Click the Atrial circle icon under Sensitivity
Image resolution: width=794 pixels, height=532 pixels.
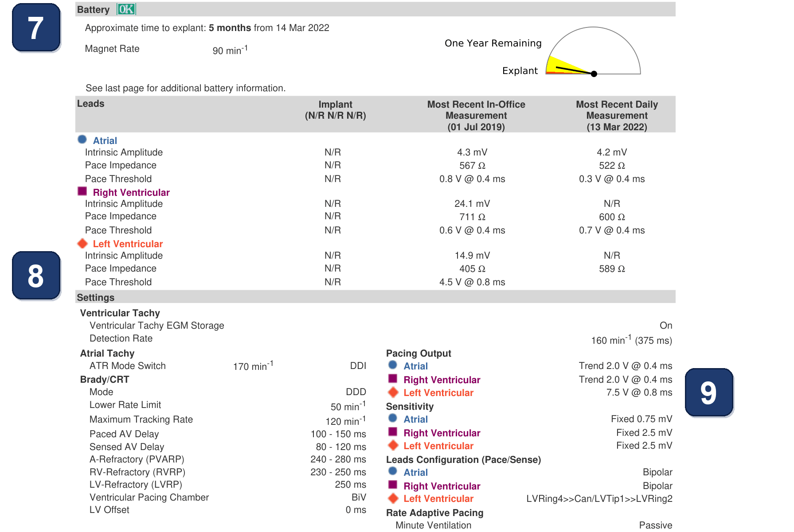tap(393, 418)
